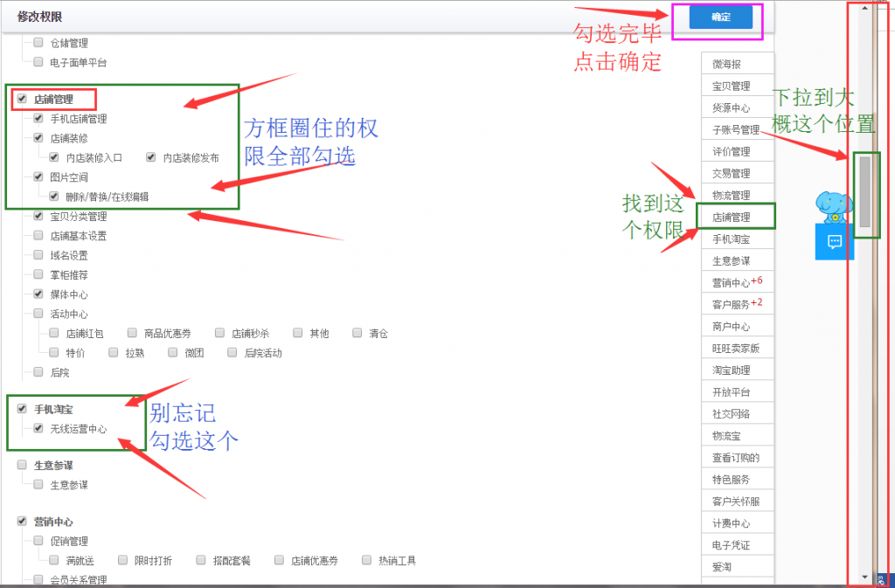The image size is (895, 588).
Task: Jump to 宝贝管理 in side navigation
Action: [x=738, y=86]
